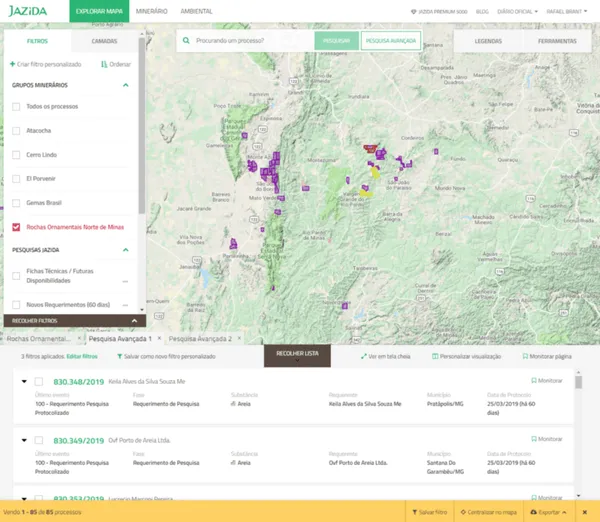
Task: Click the Centralizar no mapa target icon
Action: point(463,512)
